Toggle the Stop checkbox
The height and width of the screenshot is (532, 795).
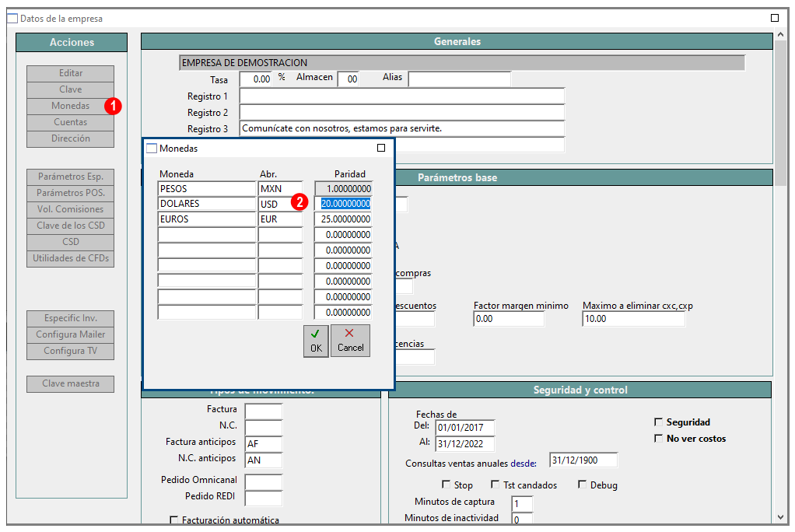(x=447, y=485)
